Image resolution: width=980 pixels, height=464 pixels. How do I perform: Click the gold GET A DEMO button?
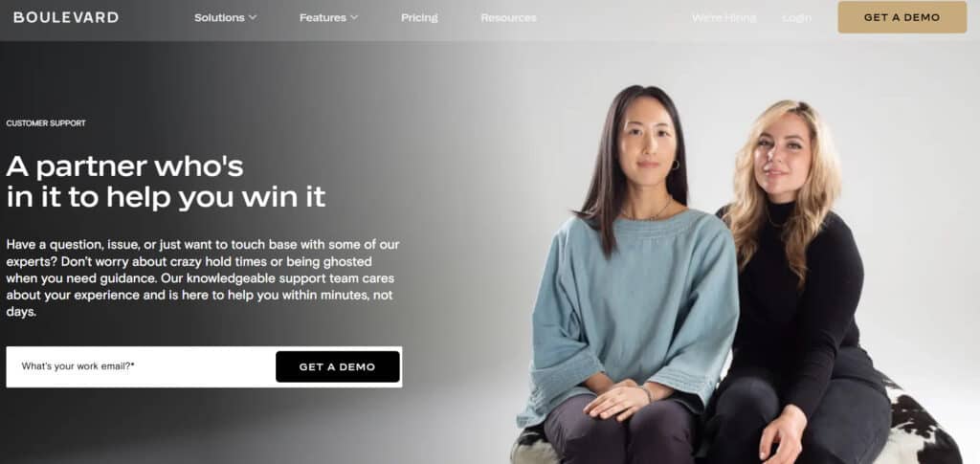(902, 17)
